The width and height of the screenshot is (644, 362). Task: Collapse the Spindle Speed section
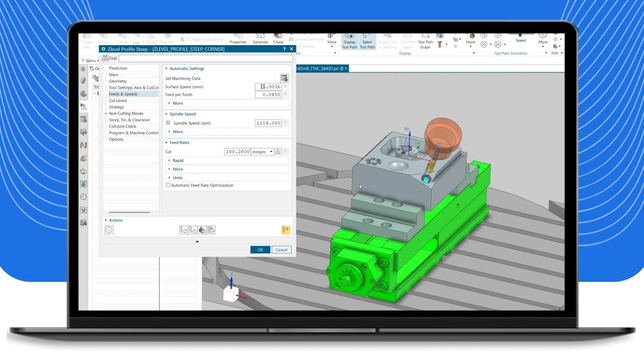point(167,114)
